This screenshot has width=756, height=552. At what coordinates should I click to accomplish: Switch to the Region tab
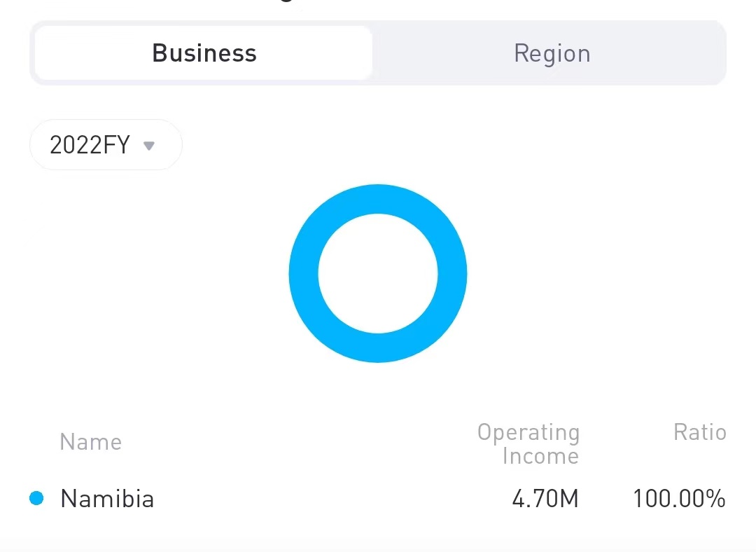click(x=552, y=53)
